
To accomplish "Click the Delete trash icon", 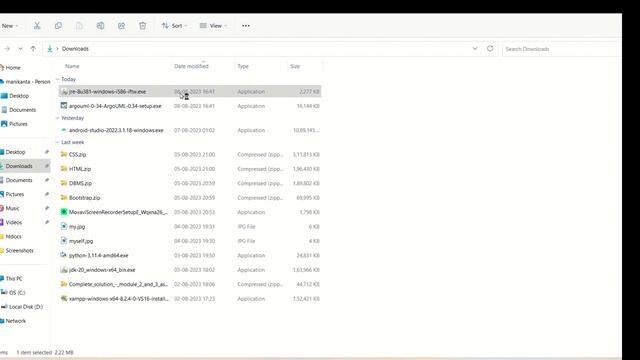I will tap(142, 26).
